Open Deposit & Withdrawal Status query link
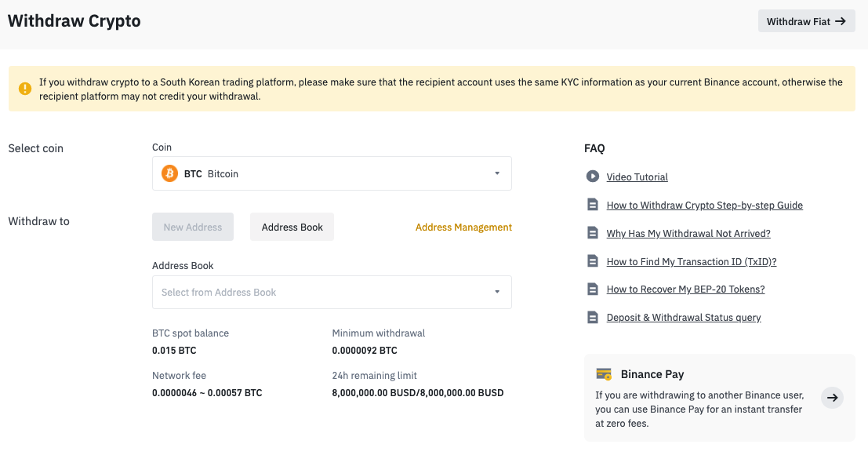868x455 pixels. click(x=683, y=317)
